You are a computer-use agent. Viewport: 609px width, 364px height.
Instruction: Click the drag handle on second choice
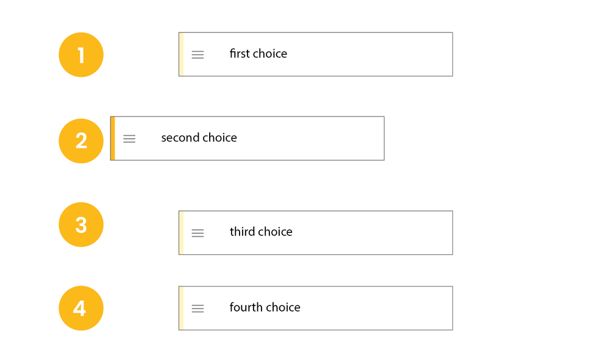point(129,139)
